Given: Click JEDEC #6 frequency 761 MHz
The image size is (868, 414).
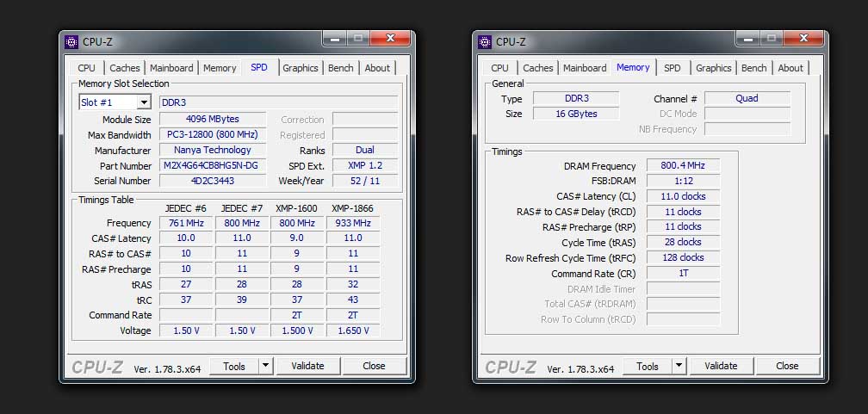Looking at the screenshot, I should 186,223.
